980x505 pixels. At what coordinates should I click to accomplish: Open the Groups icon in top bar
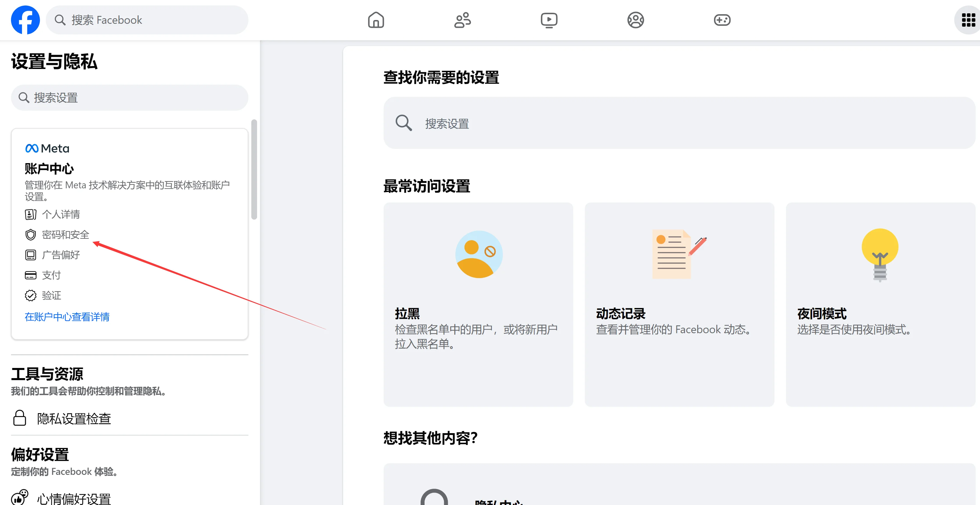[x=635, y=20]
